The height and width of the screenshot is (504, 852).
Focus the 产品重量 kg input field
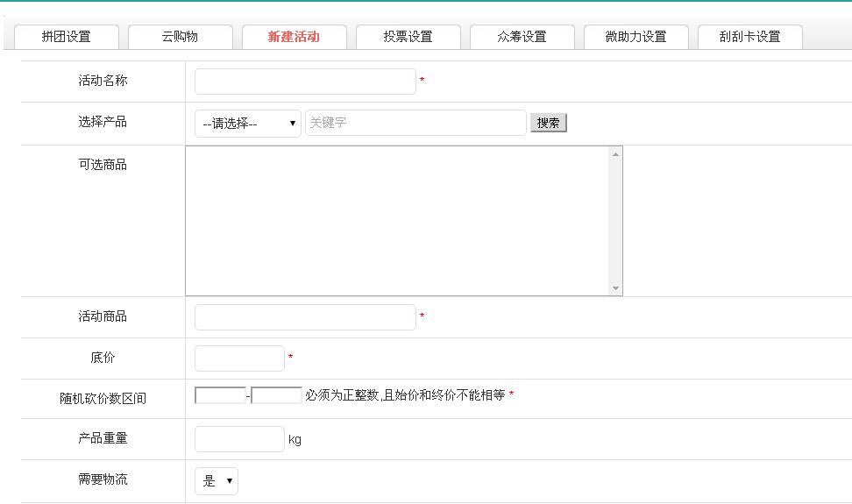(x=239, y=439)
